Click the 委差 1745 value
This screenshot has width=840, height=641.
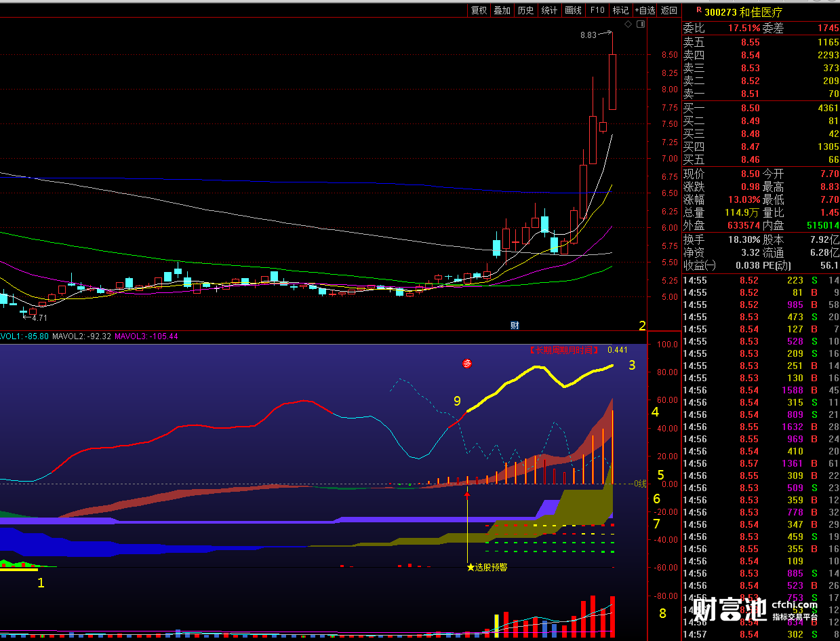point(828,28)
